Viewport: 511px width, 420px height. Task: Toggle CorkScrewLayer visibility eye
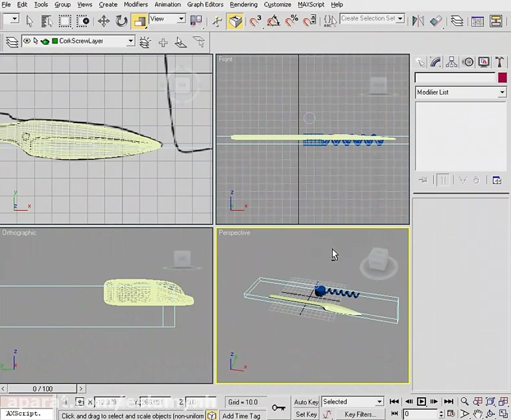(27, 41)
